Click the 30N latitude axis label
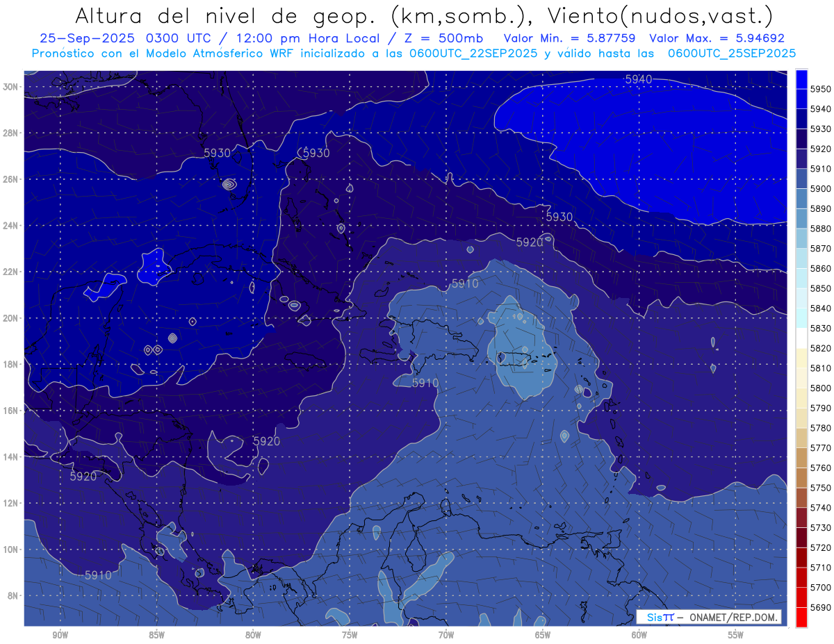This screenshot has width=834, height=644. 11,87
